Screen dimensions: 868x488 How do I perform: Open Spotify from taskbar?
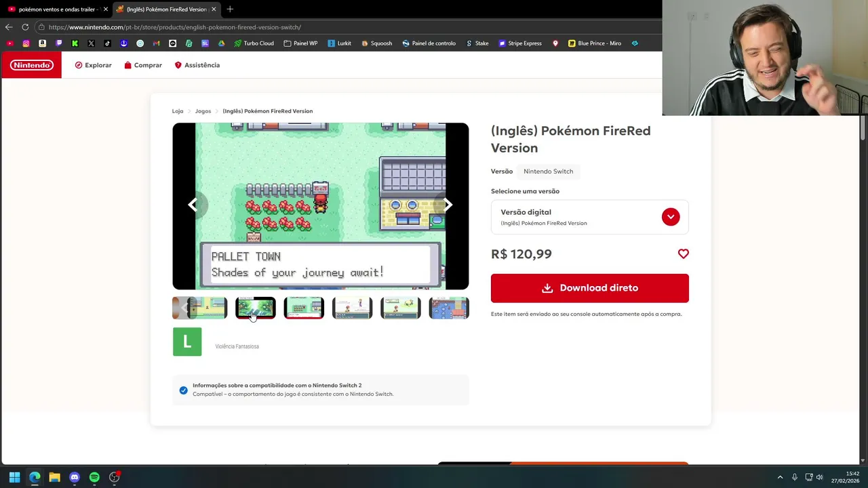tap(94, 477)
